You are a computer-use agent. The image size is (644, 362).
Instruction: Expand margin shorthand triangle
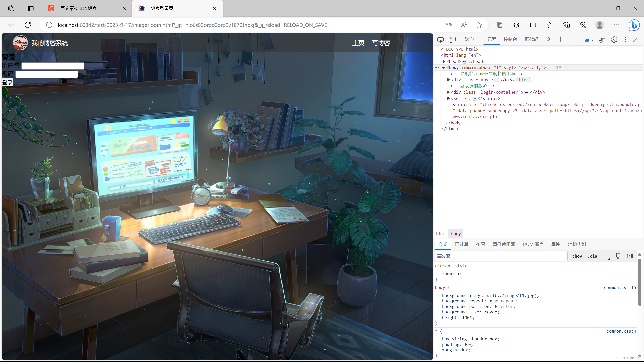[x=463, y=350]
